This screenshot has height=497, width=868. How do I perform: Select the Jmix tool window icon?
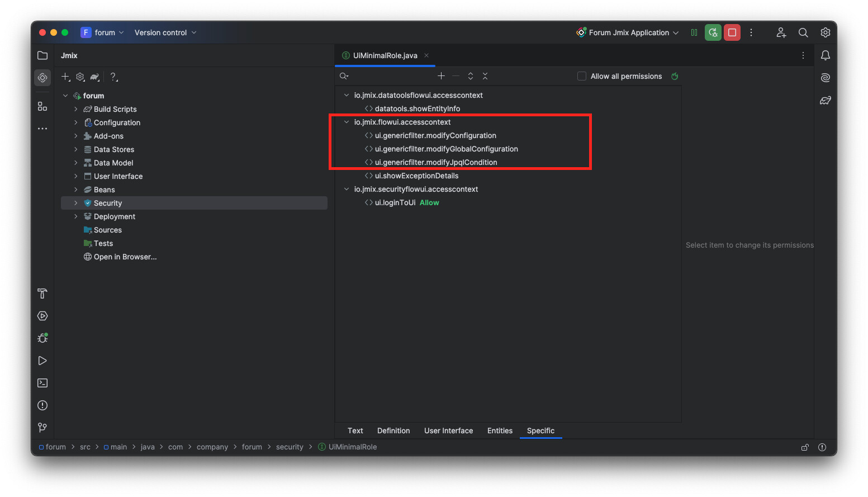pos(42,78)
